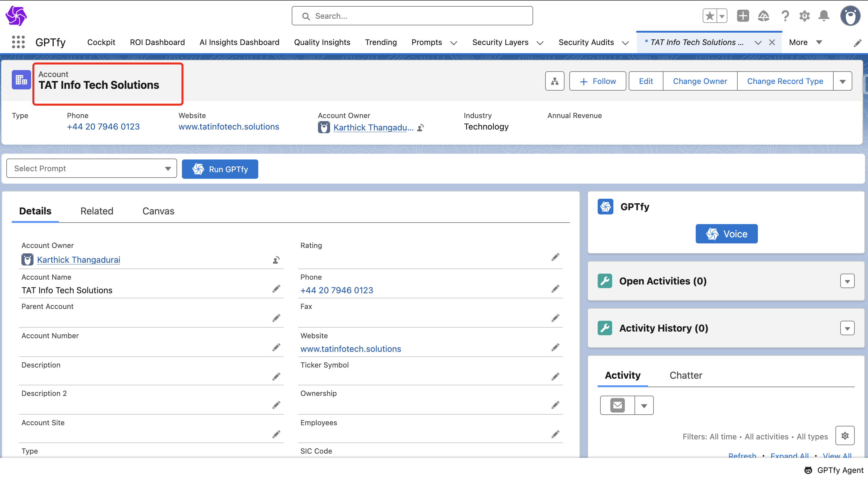Viewport: 868px width, 482px height.
Task: Edit Account Name with pencil icon
Action: [x=276, y=289]
